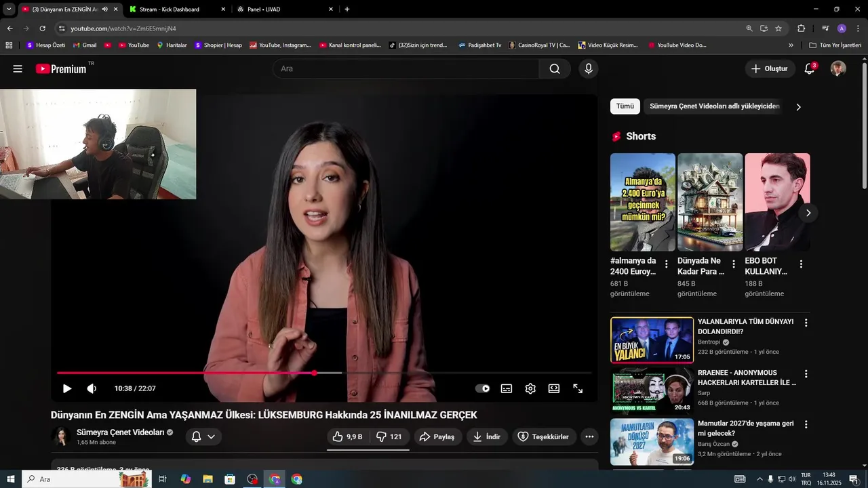The width and height of the screenshot is (868, 488).
Task: Open Shopier | Hesap bookmark
Action: pyautogui.click(x=218, y=45)
